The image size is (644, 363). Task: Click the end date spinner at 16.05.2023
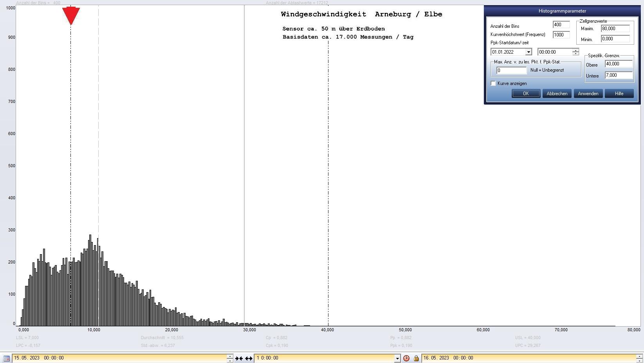(639, 358)
